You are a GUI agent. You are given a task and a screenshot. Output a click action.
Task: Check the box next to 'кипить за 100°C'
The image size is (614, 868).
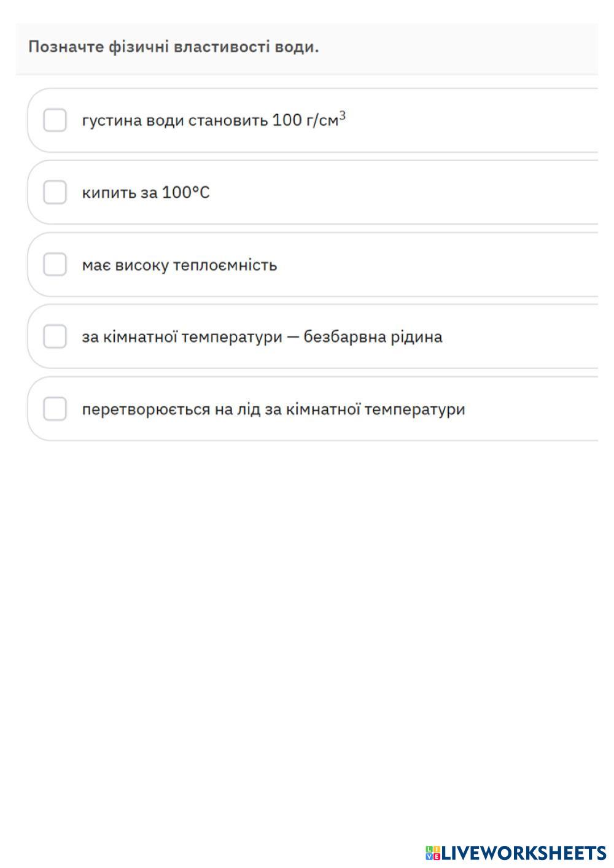pos(55,193)
